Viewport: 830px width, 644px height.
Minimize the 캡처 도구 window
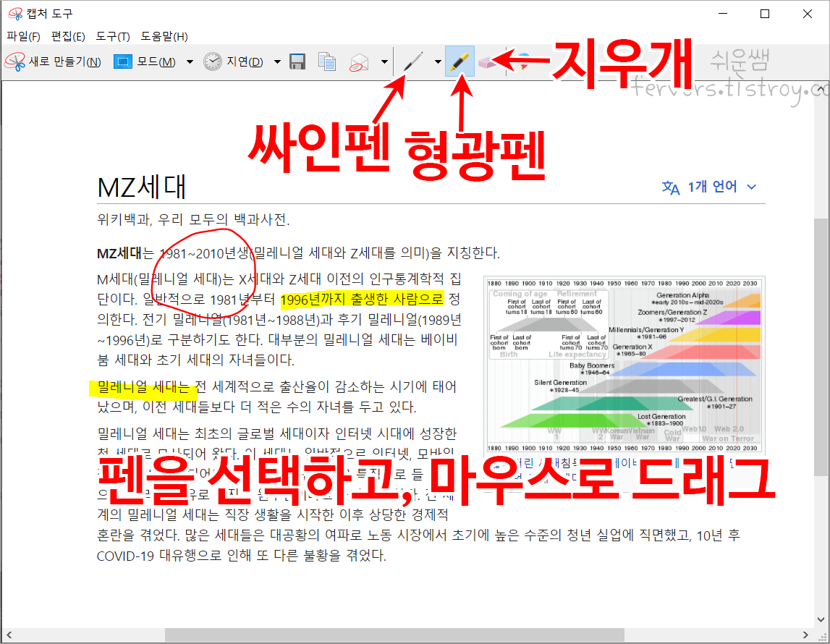point(723,14)
